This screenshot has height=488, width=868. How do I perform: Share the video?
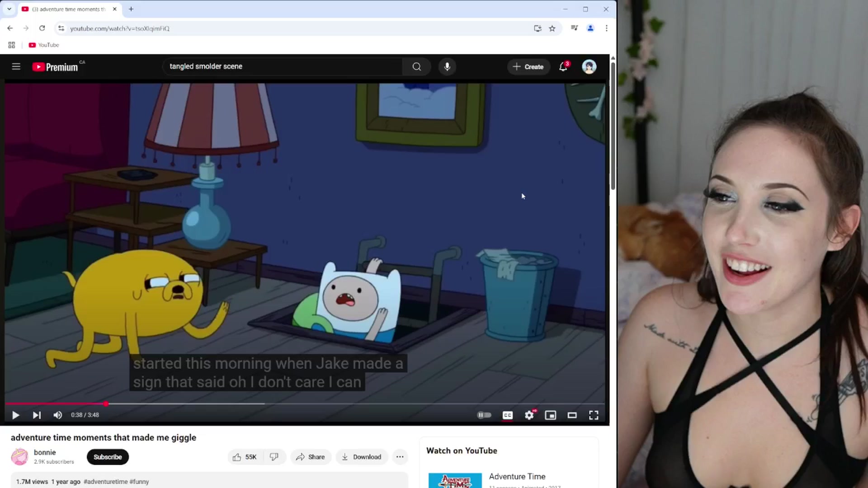(311, 457)
